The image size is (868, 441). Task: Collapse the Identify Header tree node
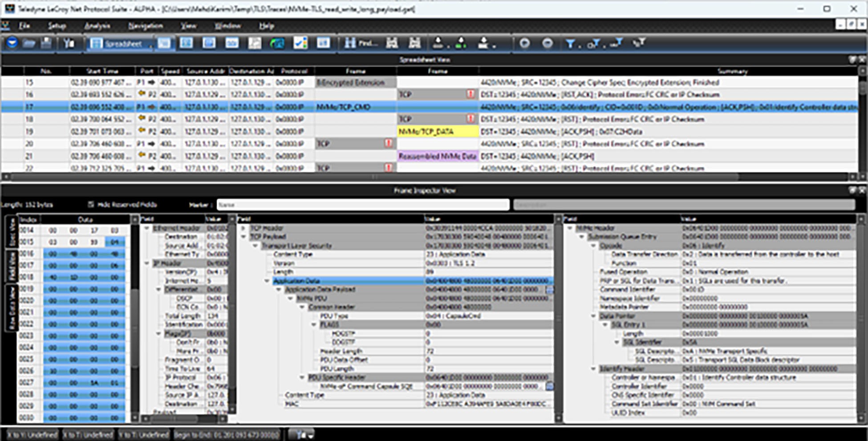(x=593, y=368)
